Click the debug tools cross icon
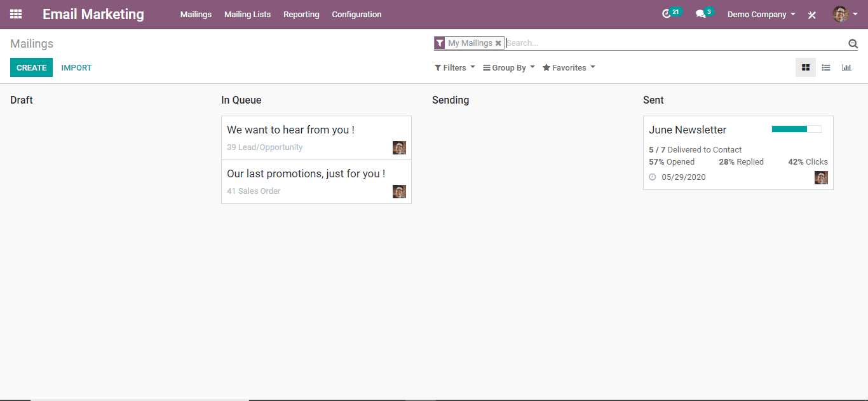The image size is (868, 401). 811,15
